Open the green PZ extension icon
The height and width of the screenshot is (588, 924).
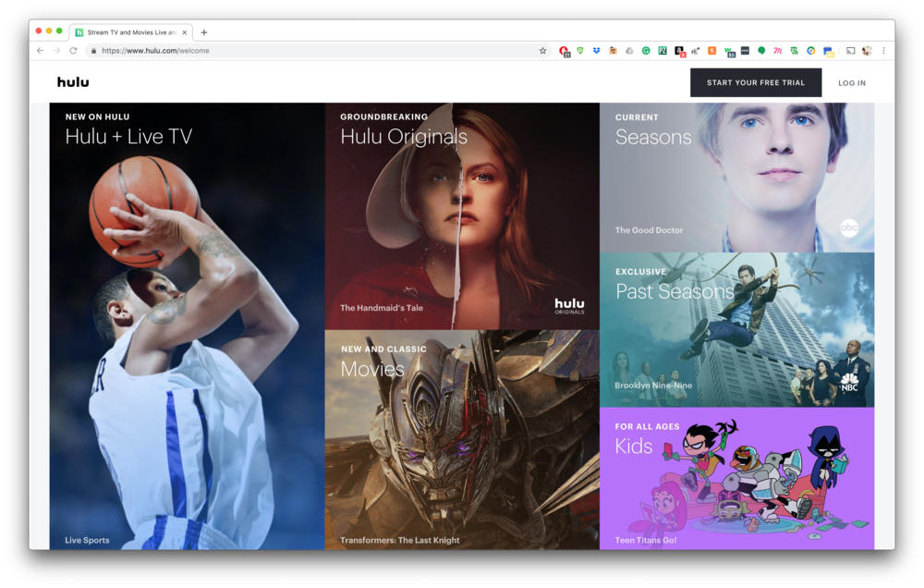click(x=663, y=51)
